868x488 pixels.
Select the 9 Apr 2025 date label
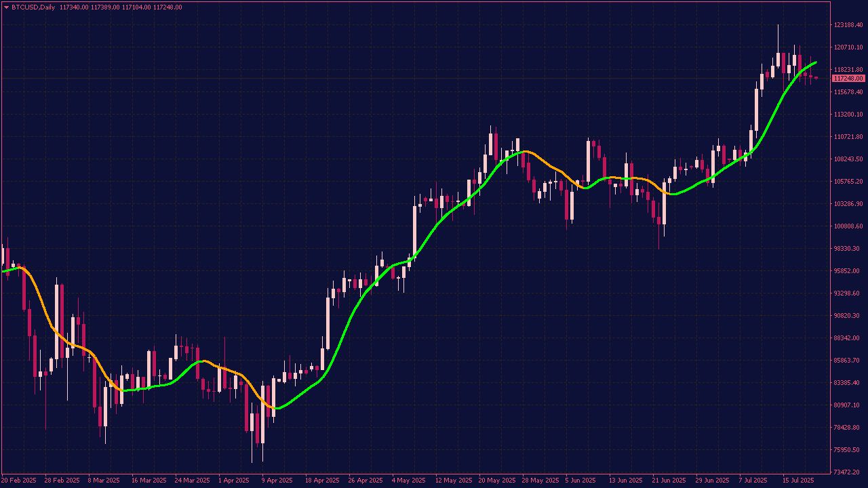[x=277, y=481]
